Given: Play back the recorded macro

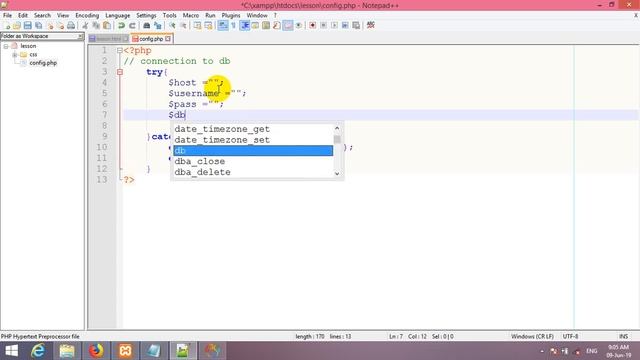Looking at the screenshot, I should point(334,25).
